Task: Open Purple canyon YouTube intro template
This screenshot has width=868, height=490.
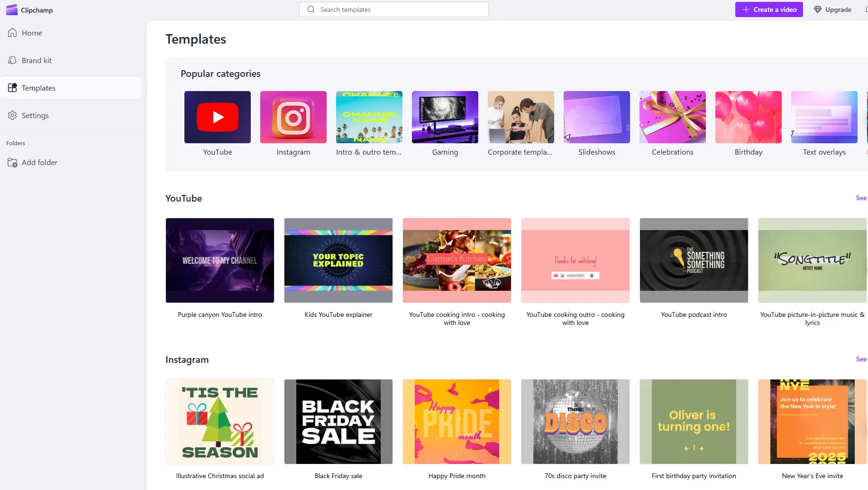Action: pos(219,260)
